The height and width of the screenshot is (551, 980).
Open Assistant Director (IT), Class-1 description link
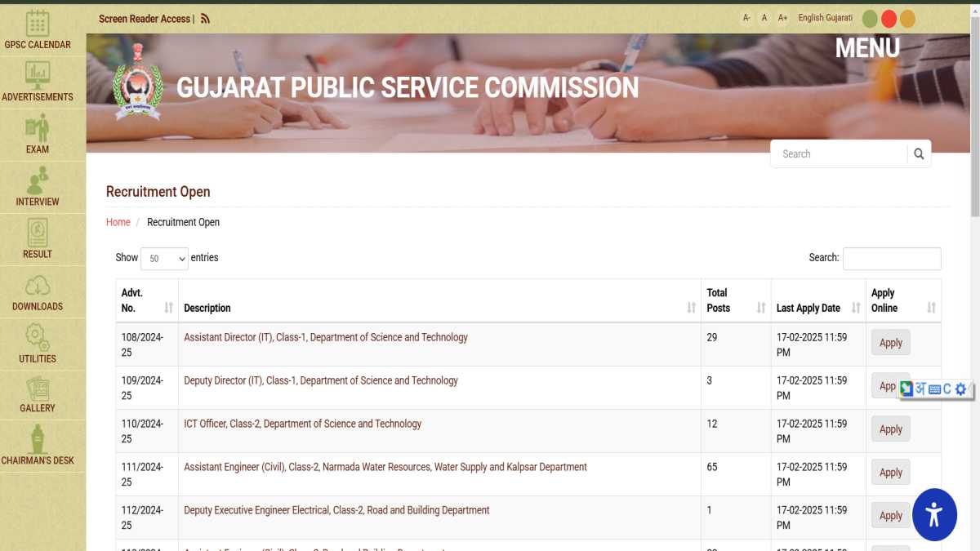326,337
